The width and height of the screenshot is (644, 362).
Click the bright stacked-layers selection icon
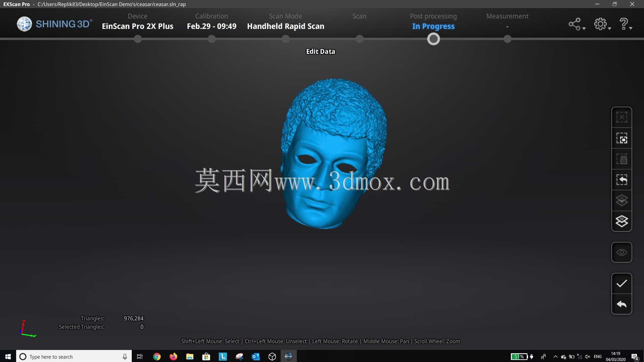pos(621,222)
